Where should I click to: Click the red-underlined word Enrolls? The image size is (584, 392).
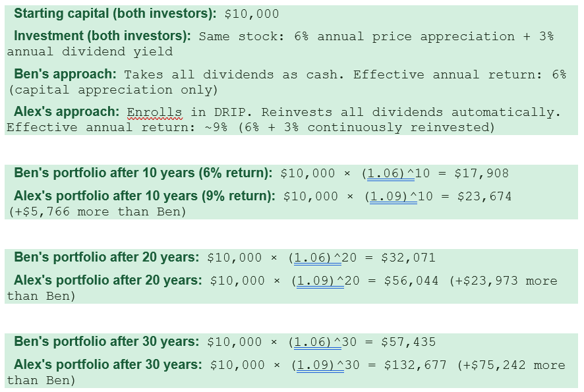coord(154,112)
